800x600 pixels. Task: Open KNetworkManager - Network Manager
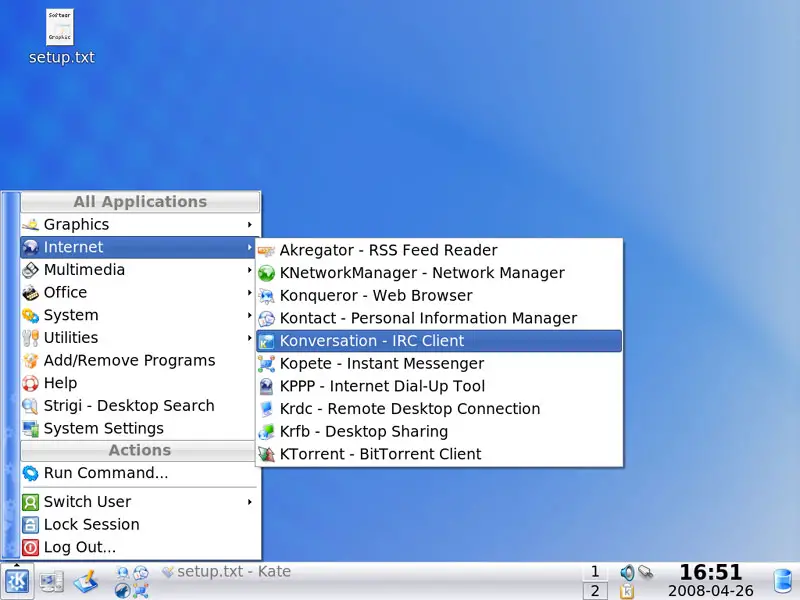439,273
